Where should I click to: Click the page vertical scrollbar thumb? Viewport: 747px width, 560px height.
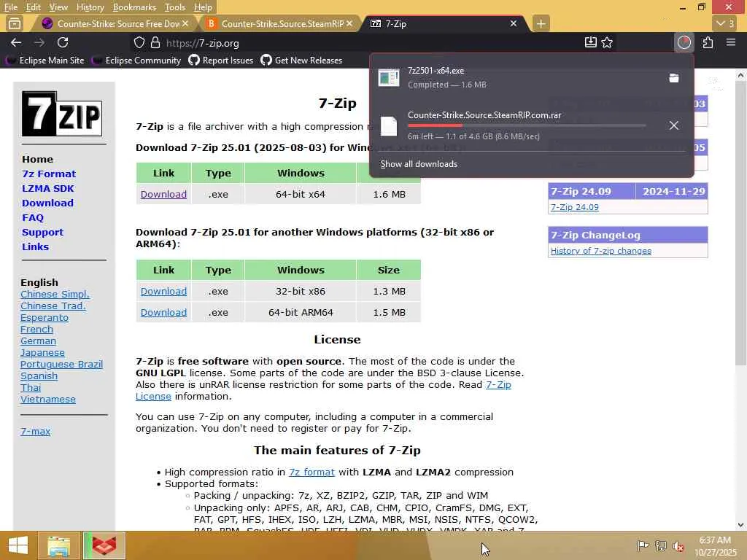click(x=741, y=223)
